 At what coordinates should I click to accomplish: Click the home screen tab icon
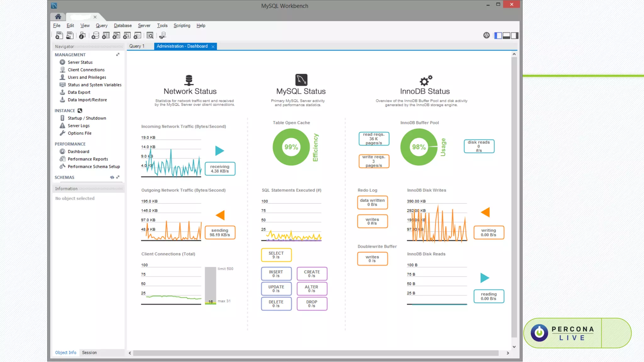coord(58,17)
